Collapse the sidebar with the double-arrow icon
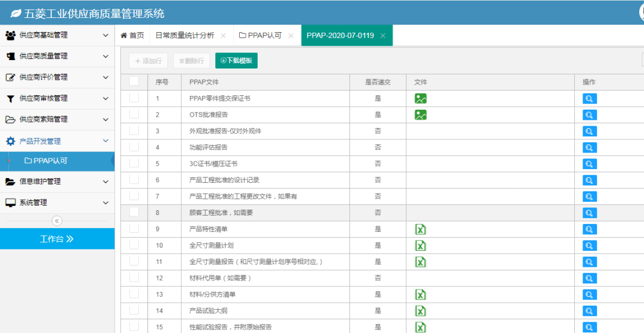The height and width of the screenshot is (333, 644). pos(57,220)
